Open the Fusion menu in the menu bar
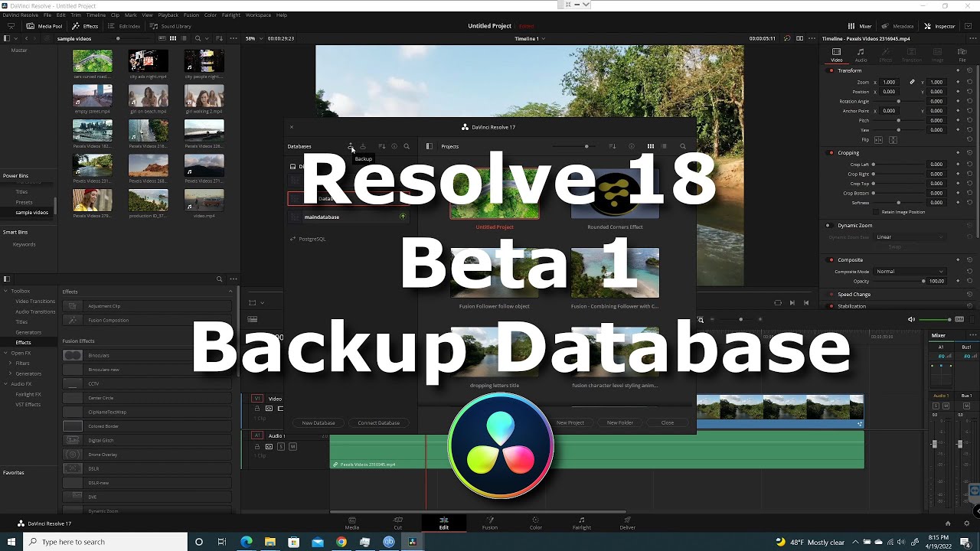980x551 pixels. pyautogui.click(x=191, y=15)
